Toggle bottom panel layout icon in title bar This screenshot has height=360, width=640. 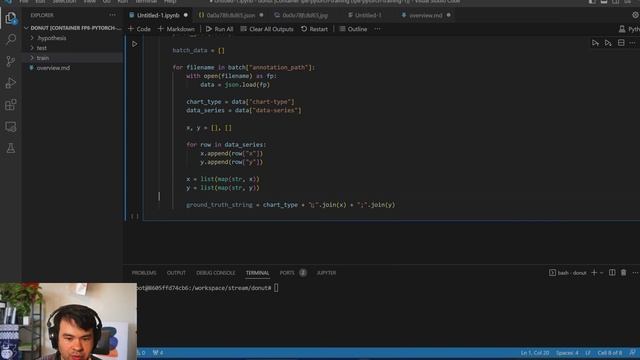tap(604, 2)
